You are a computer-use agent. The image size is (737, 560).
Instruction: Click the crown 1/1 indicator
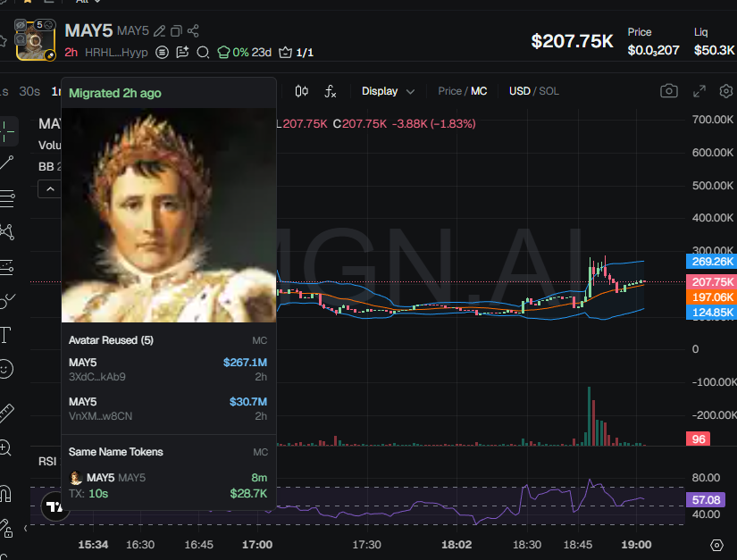(296, 52)
